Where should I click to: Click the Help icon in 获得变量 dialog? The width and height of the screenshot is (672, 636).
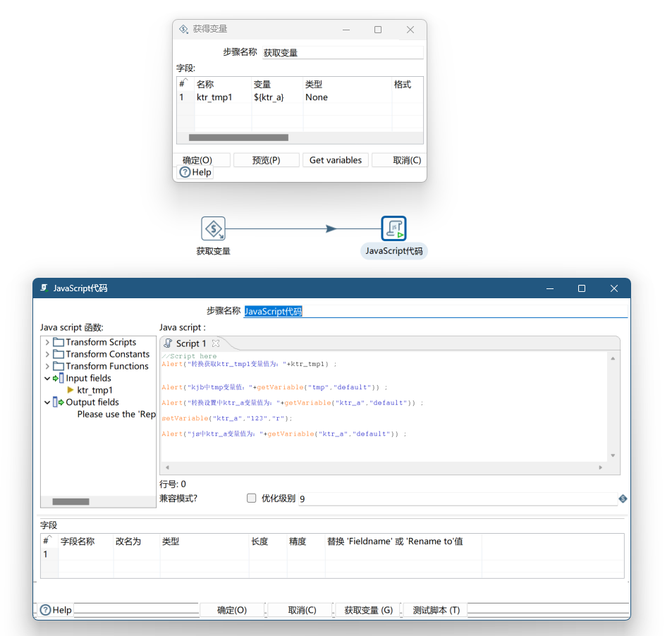(185, 172)
